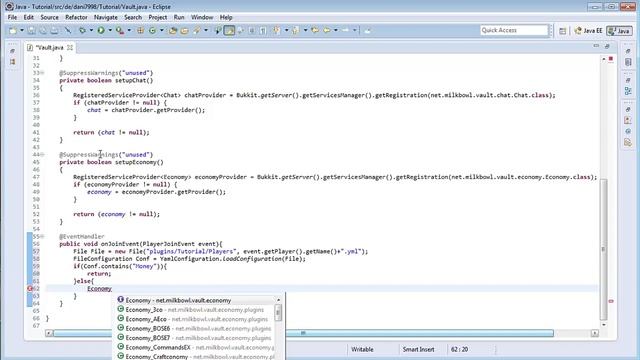The image size is (640, 360).
Task: Open the Project menu
Action: click(x=158, y=18)
